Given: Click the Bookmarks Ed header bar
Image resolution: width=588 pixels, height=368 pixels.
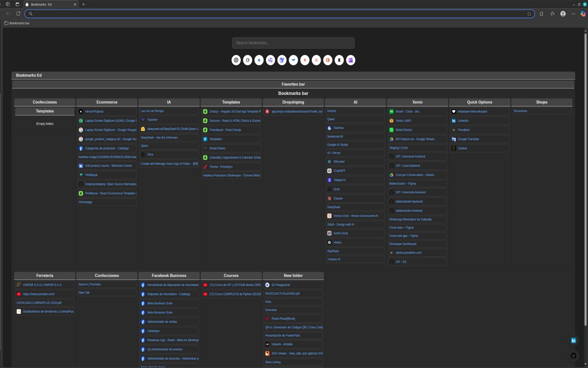Looking at the screenshot, I should coord(293,75).
